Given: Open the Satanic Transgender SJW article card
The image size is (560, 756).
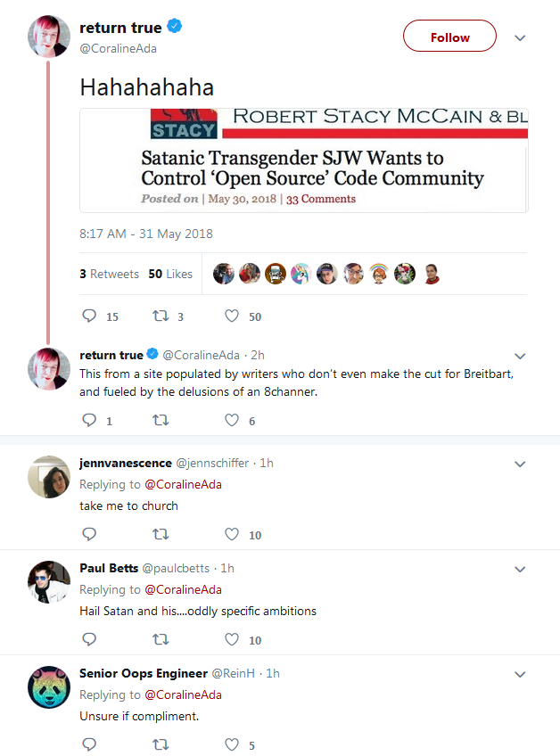Looking at the screenshot, I should click(304, 160).
